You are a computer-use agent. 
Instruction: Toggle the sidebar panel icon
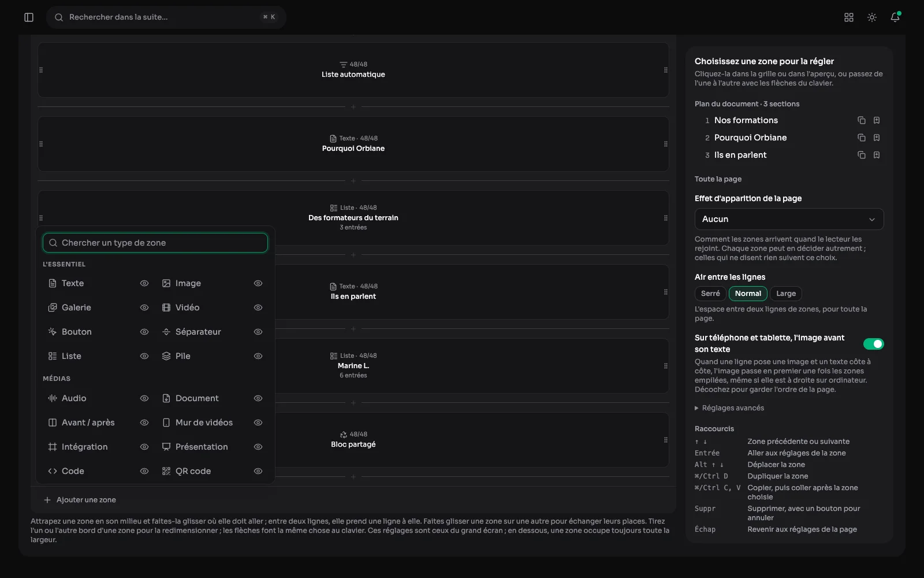point(29,17)
